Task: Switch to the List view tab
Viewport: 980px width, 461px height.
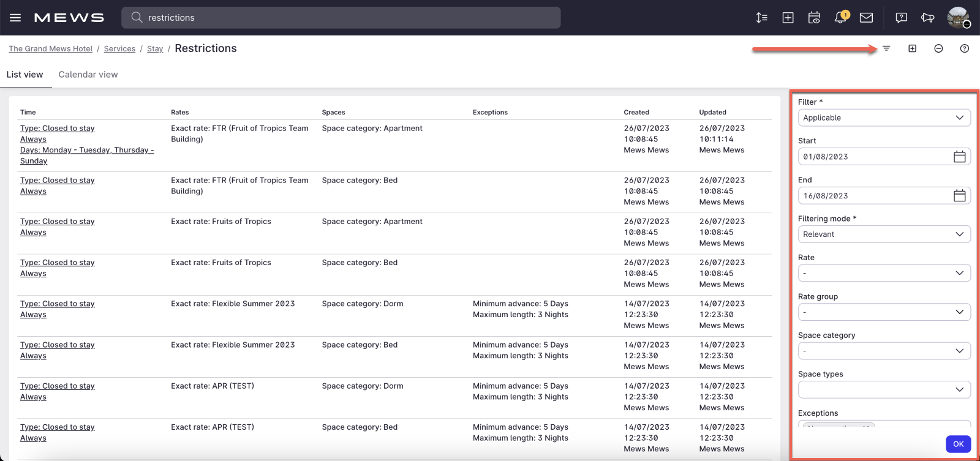Action: pos(25,75)
